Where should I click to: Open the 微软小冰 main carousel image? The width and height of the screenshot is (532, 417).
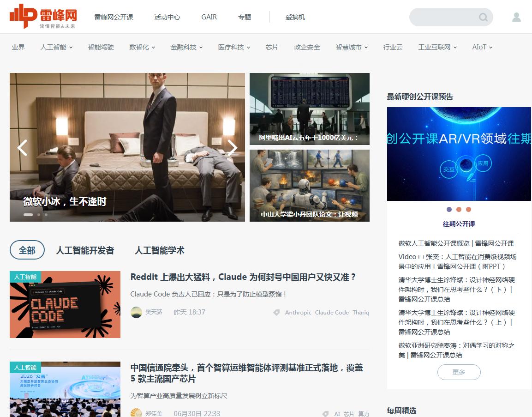127,147
